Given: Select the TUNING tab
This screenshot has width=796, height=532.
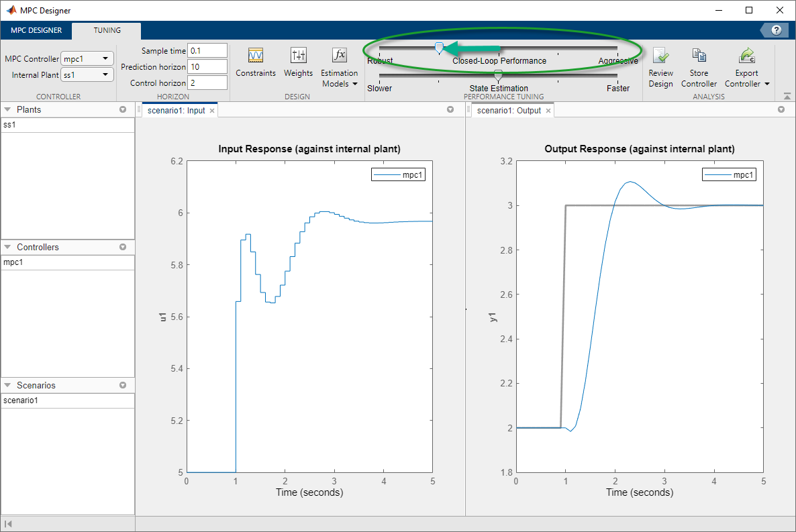Looking at the screenshot, I should pyautogui.click(x=107, y=30).
